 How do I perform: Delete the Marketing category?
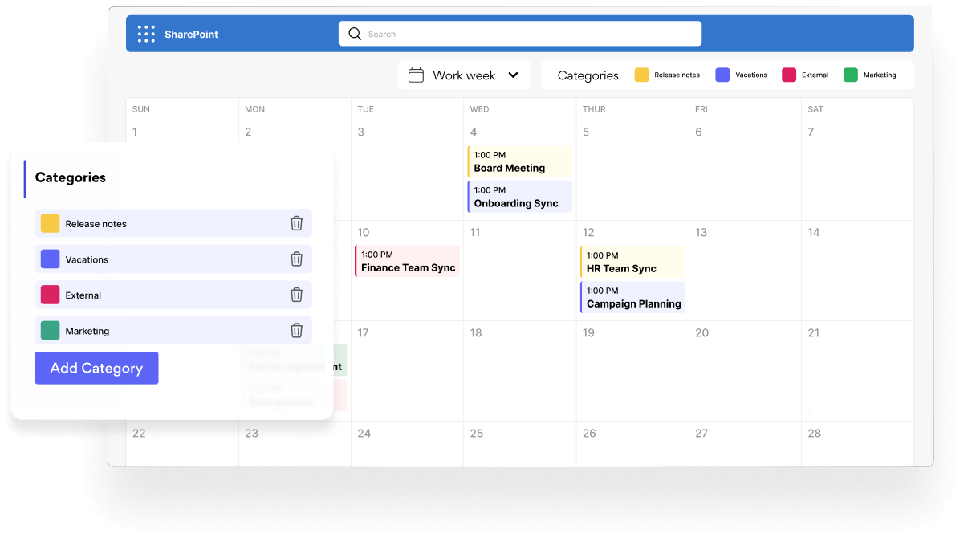pyautogui.click(x=296, y=330)
